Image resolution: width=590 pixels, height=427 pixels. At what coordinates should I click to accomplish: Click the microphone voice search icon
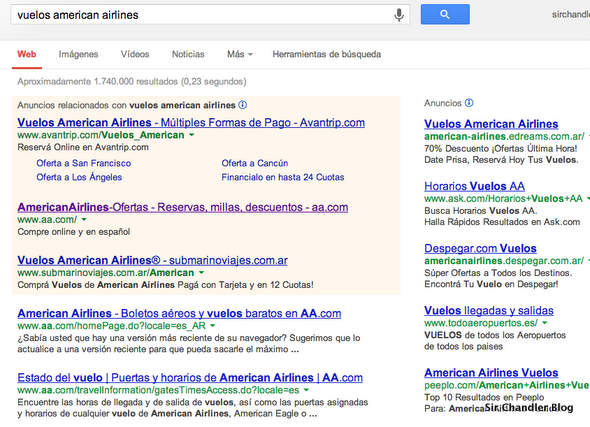(x=399, y=15)
